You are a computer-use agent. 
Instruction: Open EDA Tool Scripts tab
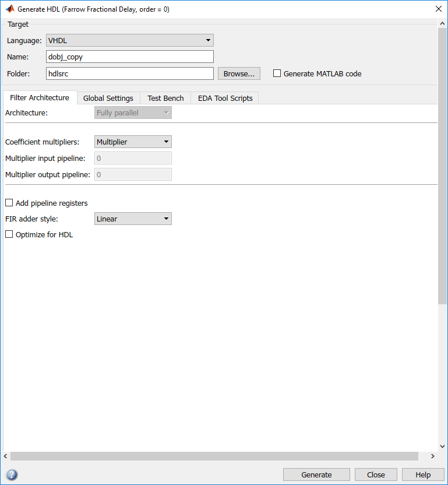pos(225,98)
